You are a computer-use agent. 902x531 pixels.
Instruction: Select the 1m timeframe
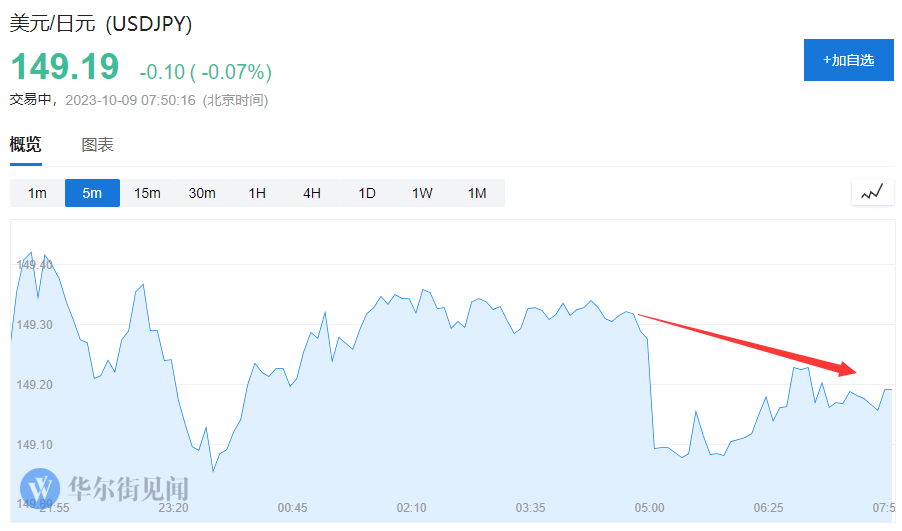click(37, 193)
